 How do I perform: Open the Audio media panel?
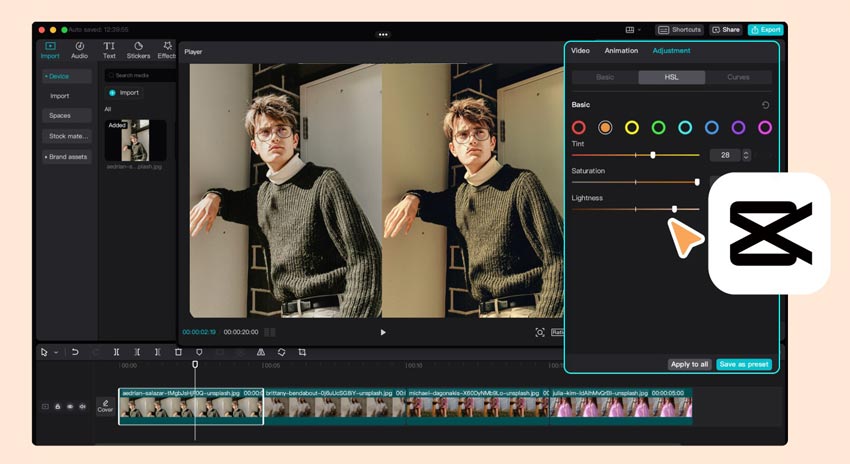tap(79, 50)
